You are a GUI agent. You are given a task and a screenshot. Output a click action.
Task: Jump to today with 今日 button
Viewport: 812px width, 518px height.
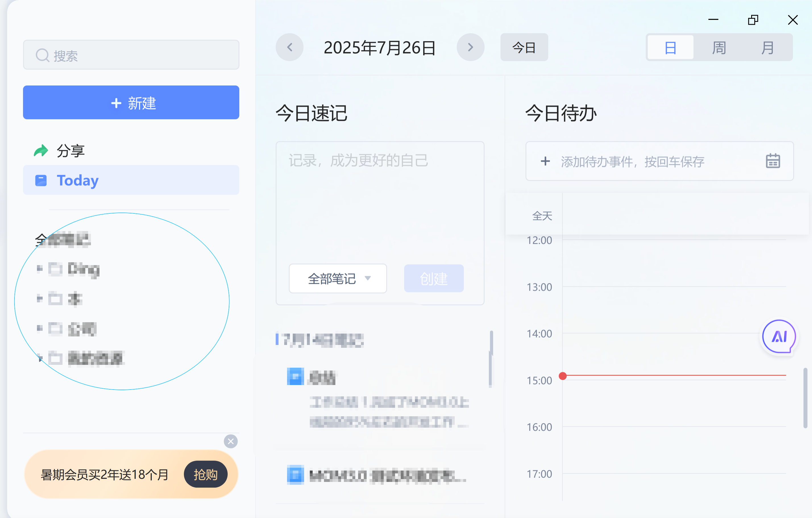(x=524, y=47)
